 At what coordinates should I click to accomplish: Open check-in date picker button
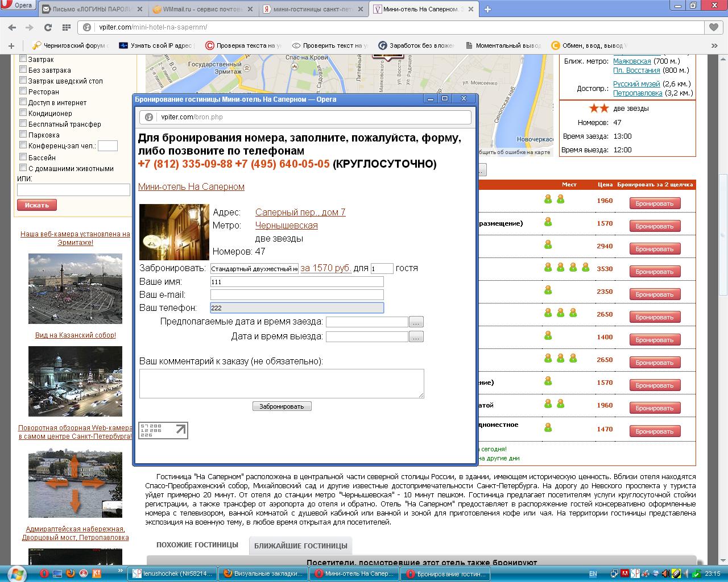(x=416, y=322)
